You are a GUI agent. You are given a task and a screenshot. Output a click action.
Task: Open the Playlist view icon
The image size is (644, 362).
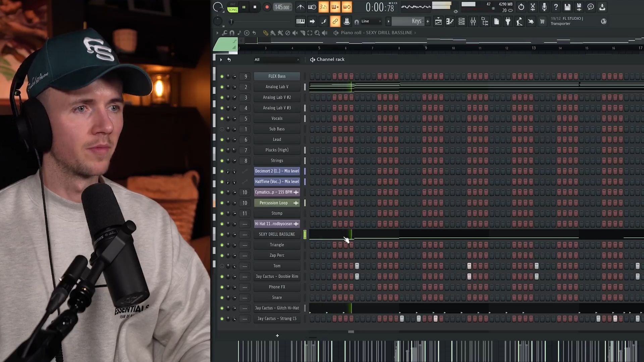[438, 21]
